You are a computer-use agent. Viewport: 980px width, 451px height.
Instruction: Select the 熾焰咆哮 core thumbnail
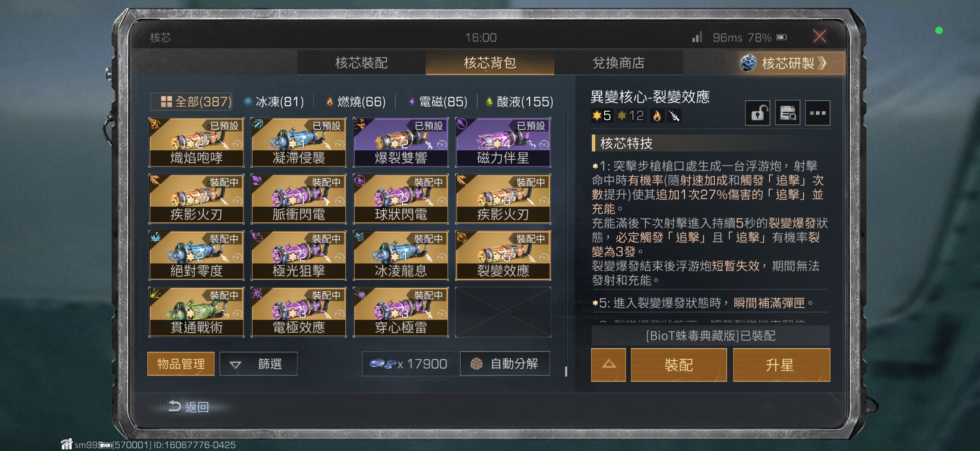[x=196, y=142]
